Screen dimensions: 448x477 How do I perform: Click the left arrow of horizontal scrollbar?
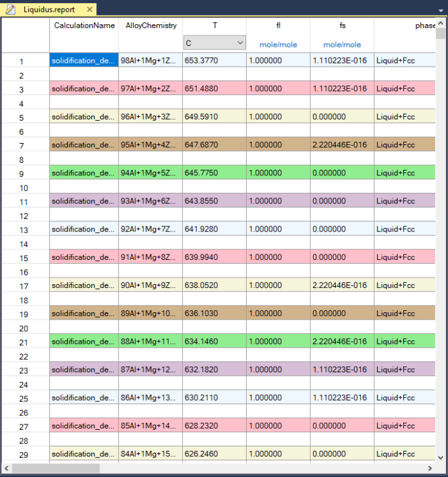pos(6,468)
